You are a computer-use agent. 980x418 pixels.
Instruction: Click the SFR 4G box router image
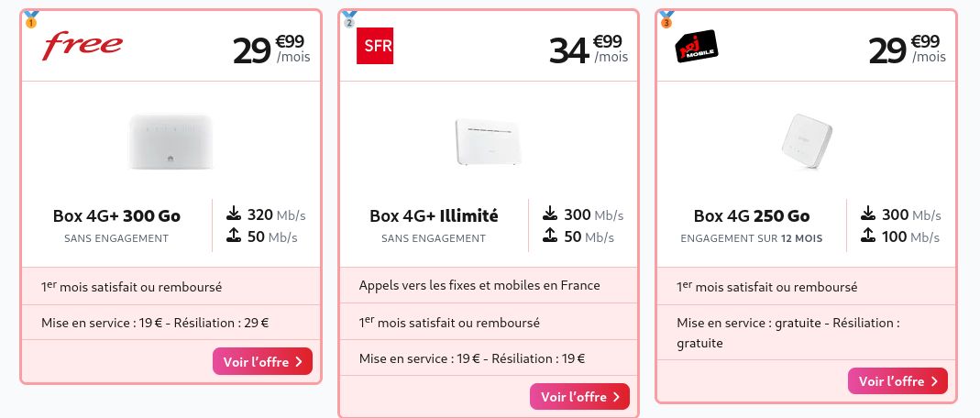[x=488, y=142]
